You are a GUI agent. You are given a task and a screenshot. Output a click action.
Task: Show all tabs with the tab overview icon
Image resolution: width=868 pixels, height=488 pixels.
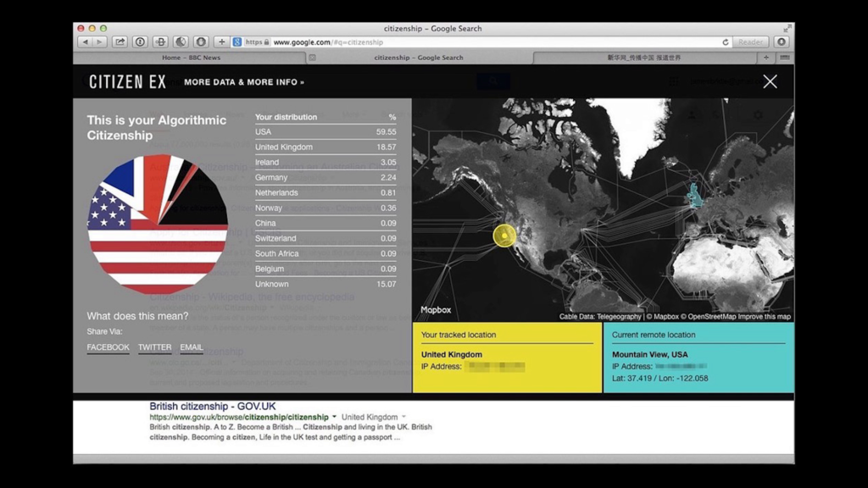784,58
